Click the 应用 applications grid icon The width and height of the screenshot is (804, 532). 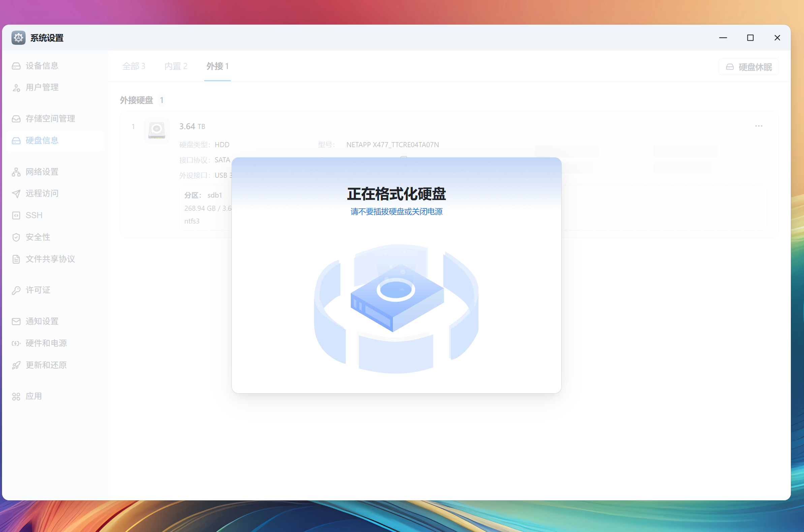click(16, 396)
